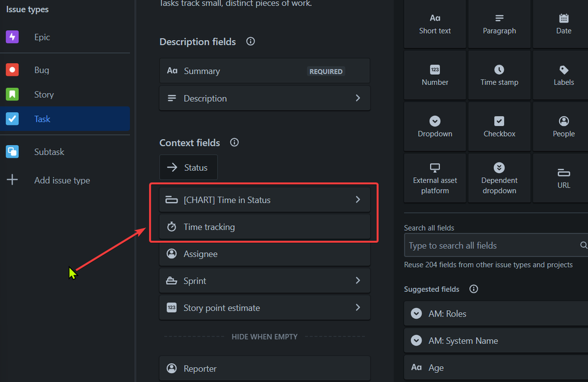
Task: Expand the Story point estimate chevron
Action: click(x=358, y=307)
